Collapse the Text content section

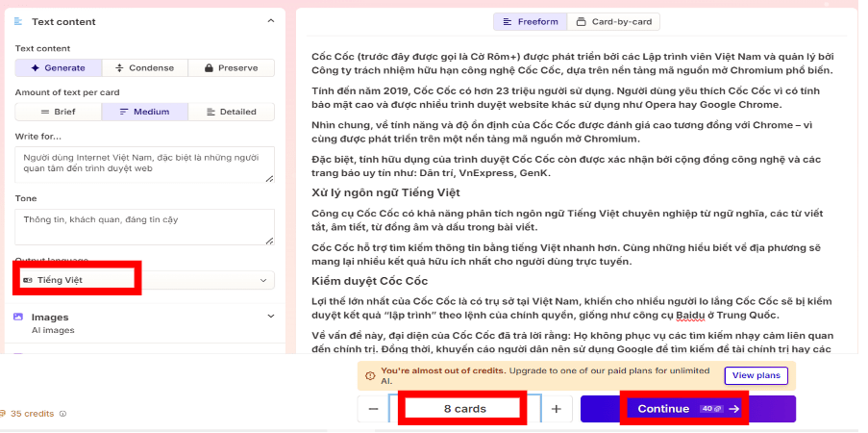click(x=269, y=21)
